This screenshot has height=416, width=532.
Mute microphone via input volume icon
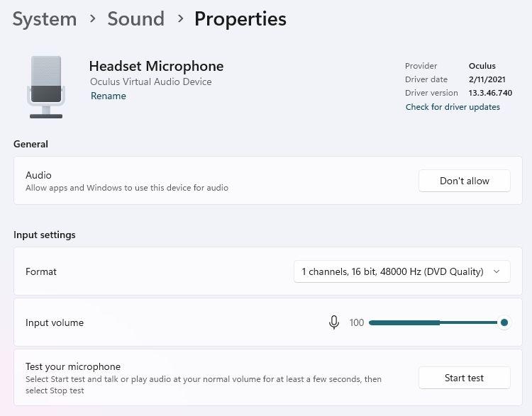(334, 322)
